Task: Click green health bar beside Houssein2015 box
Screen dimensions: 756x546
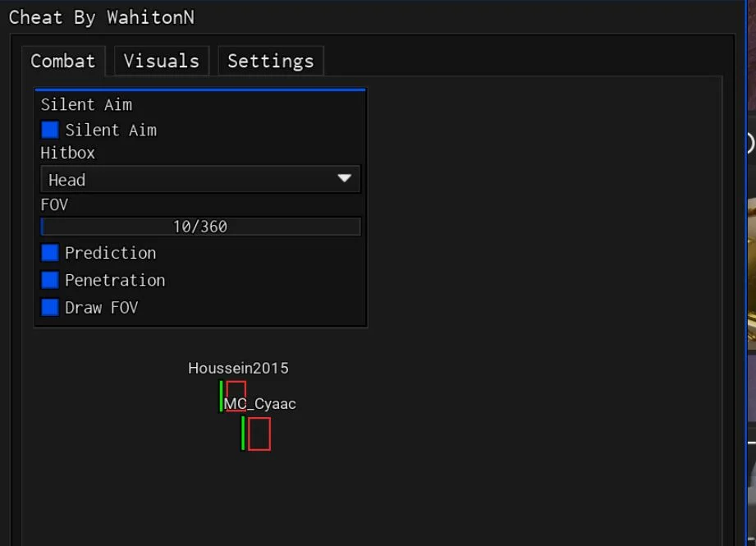Action: (x=222, y=397)
